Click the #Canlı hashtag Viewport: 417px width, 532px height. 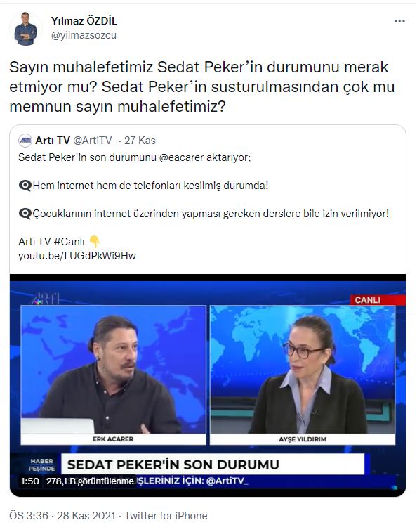69,242
